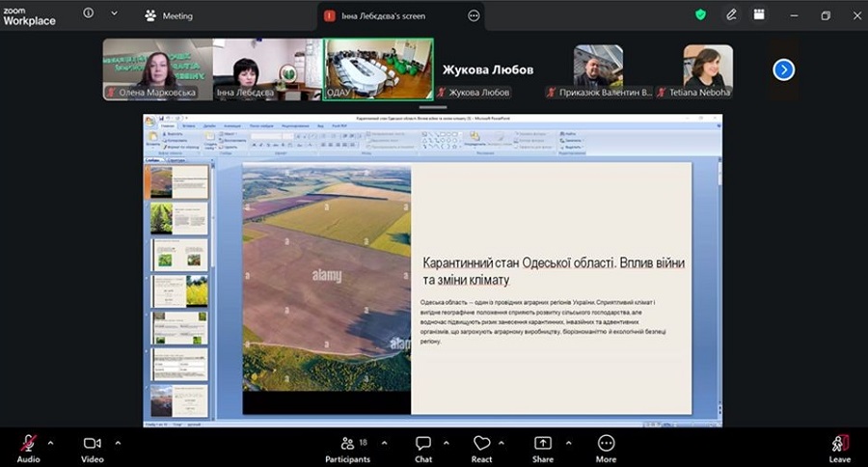Select the sixth slide thumbnail with table

tap(178, 365)
